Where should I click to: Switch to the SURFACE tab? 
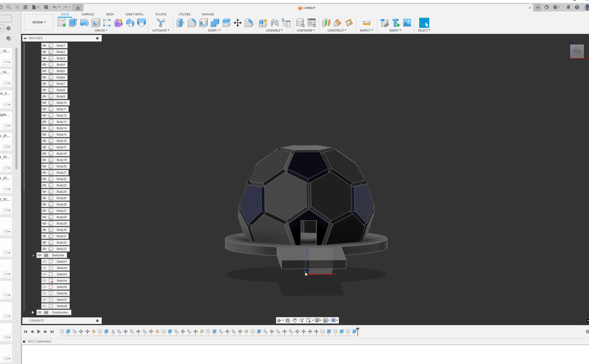tap(88, 14)
